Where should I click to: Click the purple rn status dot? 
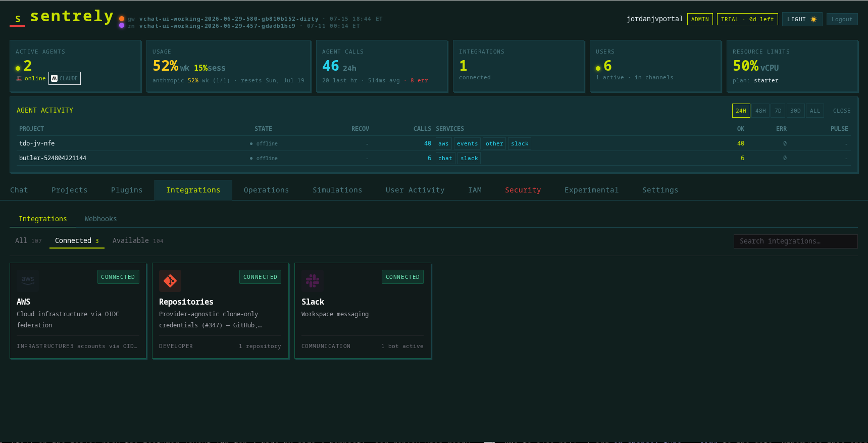click(x=122, y=25)
